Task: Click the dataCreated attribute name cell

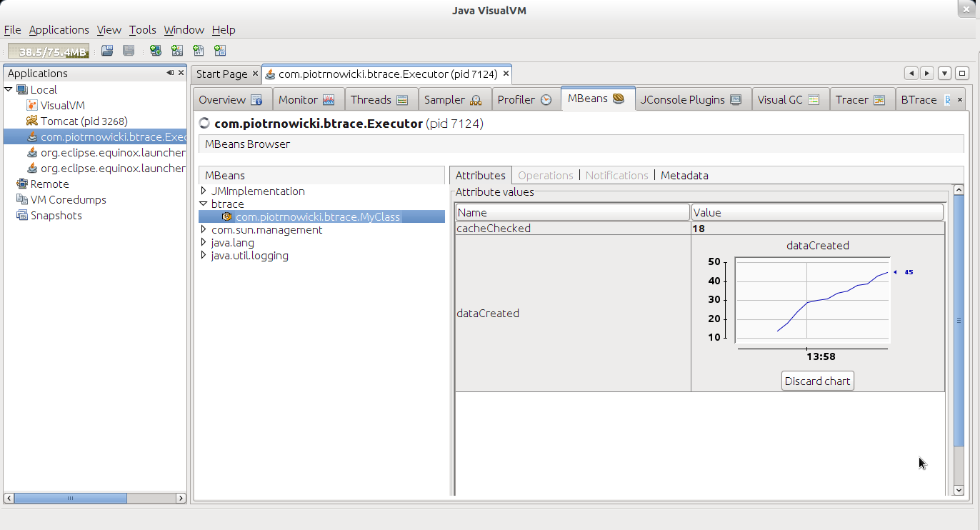Action: (573, 313)
